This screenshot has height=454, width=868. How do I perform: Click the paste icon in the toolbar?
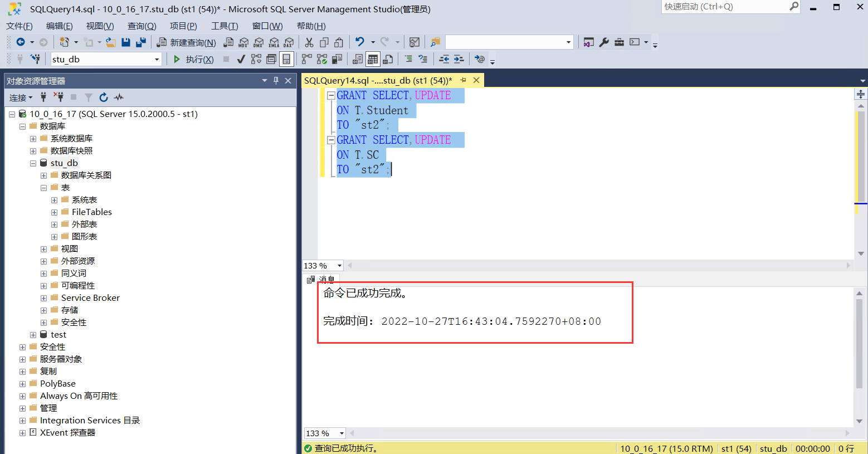(339, 42)
